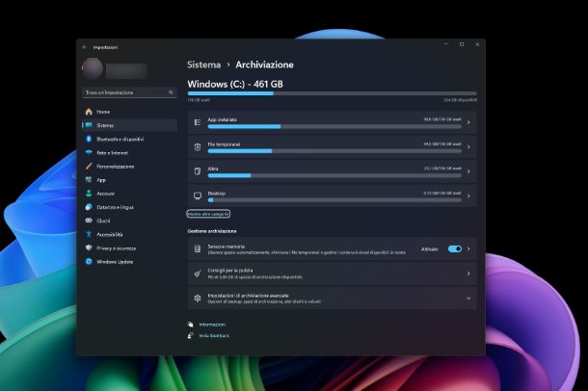Click the Altro document icon

click(198, 171)
